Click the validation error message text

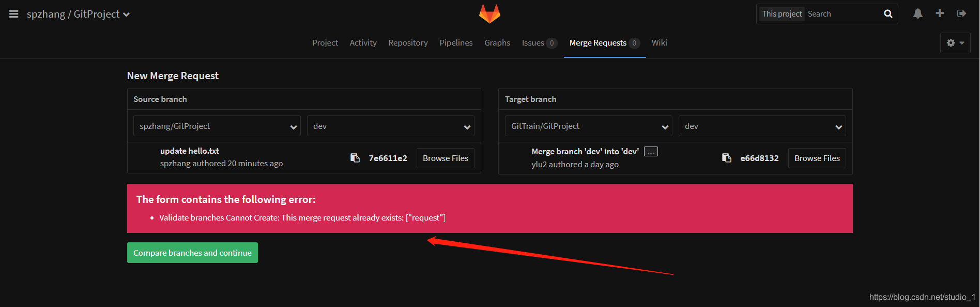point(302,218)
